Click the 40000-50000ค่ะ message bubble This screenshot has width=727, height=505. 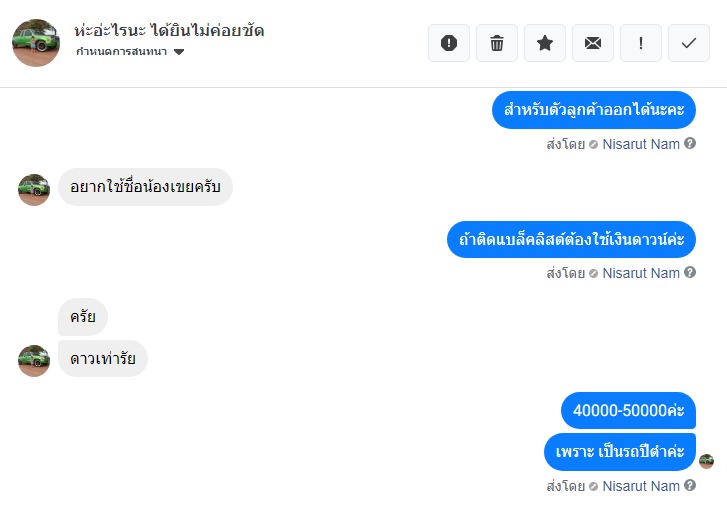click(x=628, y=411)
